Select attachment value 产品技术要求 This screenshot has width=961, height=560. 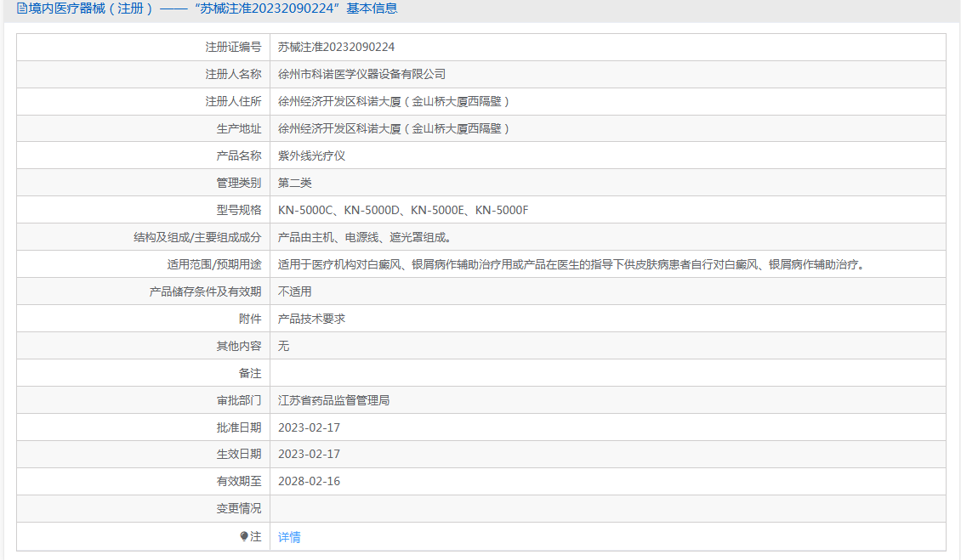[311, 319]
